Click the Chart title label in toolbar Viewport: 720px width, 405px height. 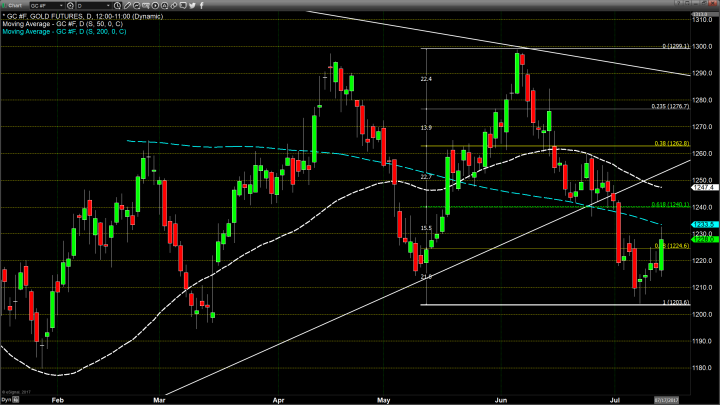pyautogui.click(x=14, y=6)
